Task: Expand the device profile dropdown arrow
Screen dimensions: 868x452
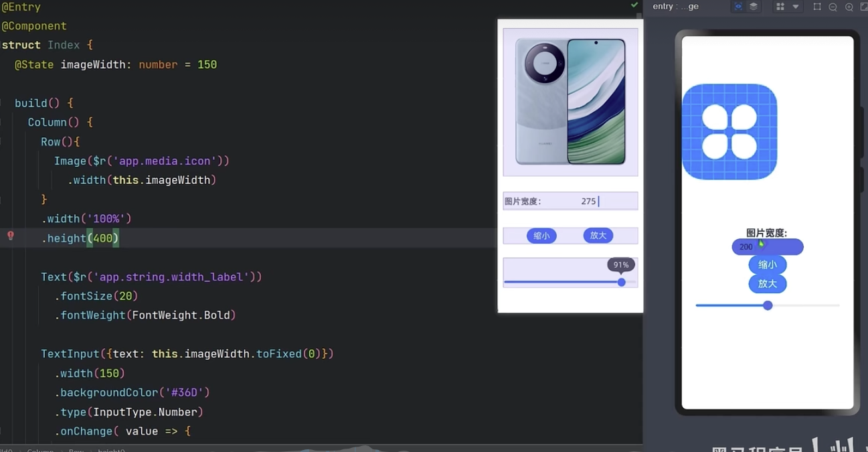Action: point(796,7)
